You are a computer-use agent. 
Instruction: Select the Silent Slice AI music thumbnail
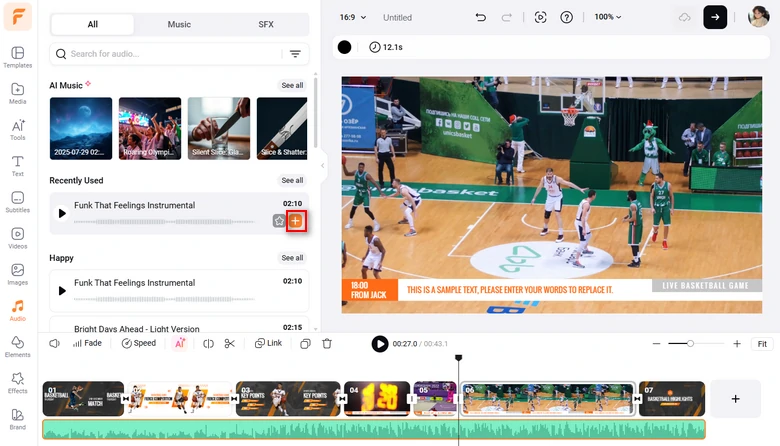(x=219, y=128)
